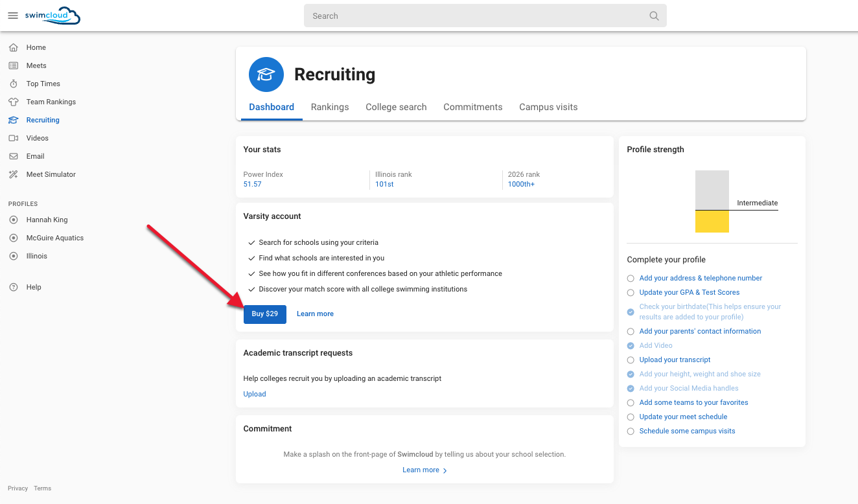858x504 pixels.
Task: Open the Commitments tab
Action: click(x=473, y=107)
